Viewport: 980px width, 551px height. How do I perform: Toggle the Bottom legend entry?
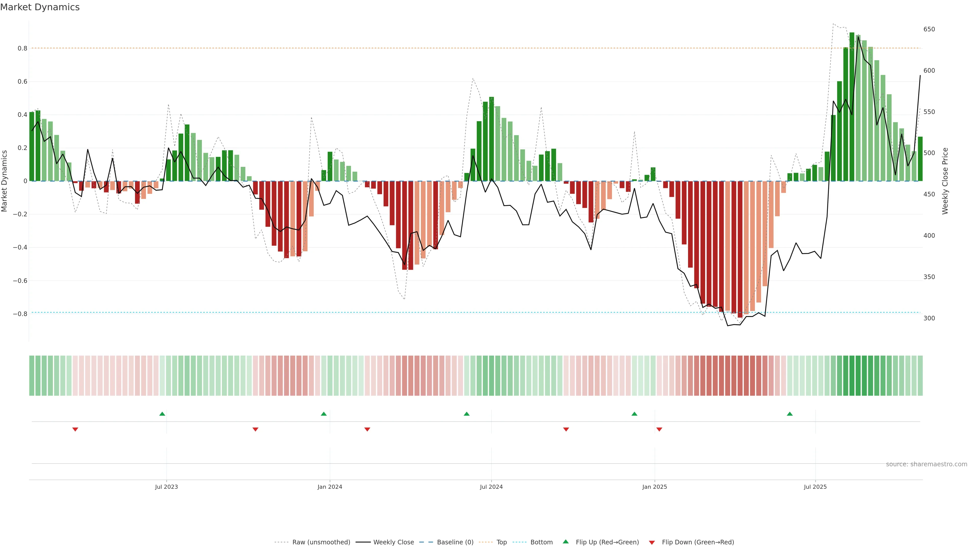(x=541, y=542)
